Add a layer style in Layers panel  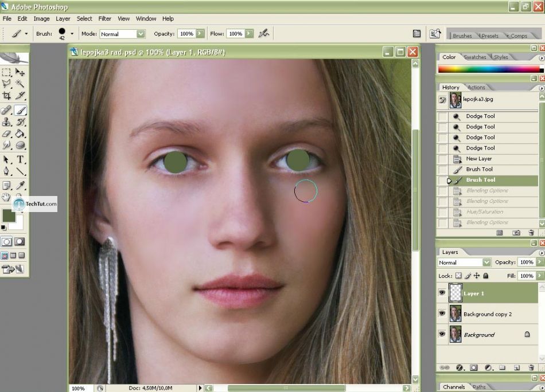[x=460, y=367]
